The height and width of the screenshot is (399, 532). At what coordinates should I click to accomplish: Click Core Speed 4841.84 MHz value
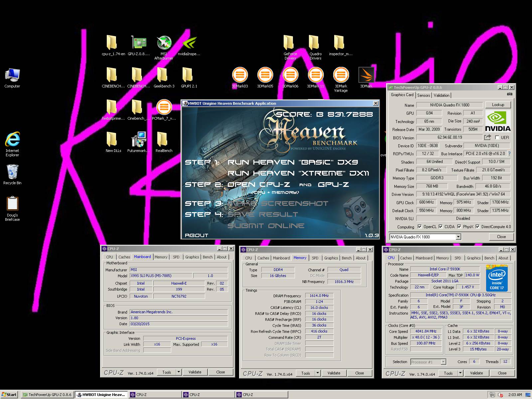point(426,331)
